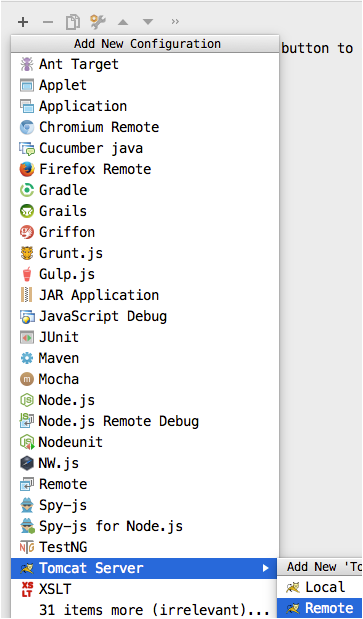Click the Spy-js for Node.js icon

click(x=28, y=526)
